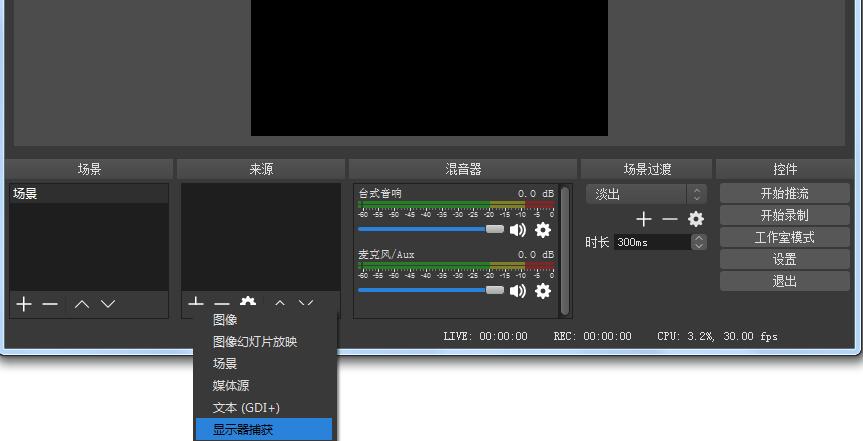The image size is (863, 441).
Task: Select 显示器捕获 display capture entry
Action: tap(264, 429)
